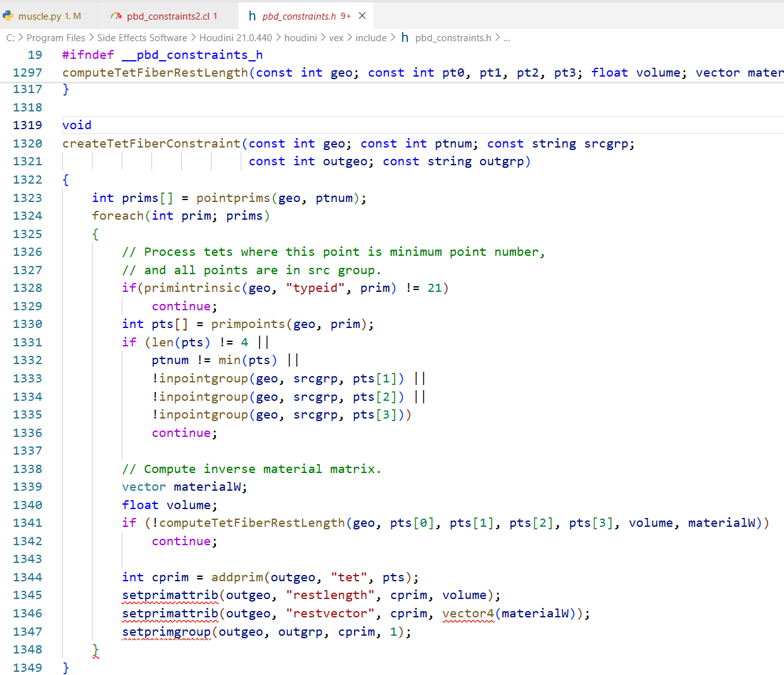Jump to sticky scroll line computeTetFiberRestLength
The width and height of the screenshot is (784, 675).
click(x=155, y=73)
